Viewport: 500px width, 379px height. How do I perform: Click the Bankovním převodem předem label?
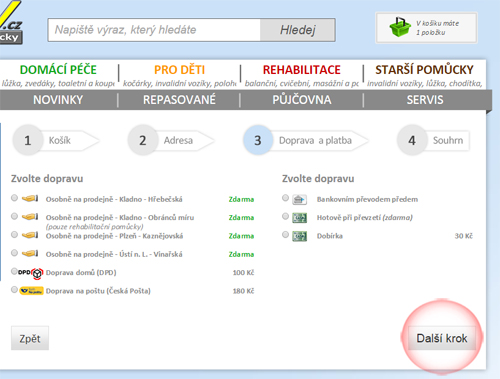click(367, 199)
